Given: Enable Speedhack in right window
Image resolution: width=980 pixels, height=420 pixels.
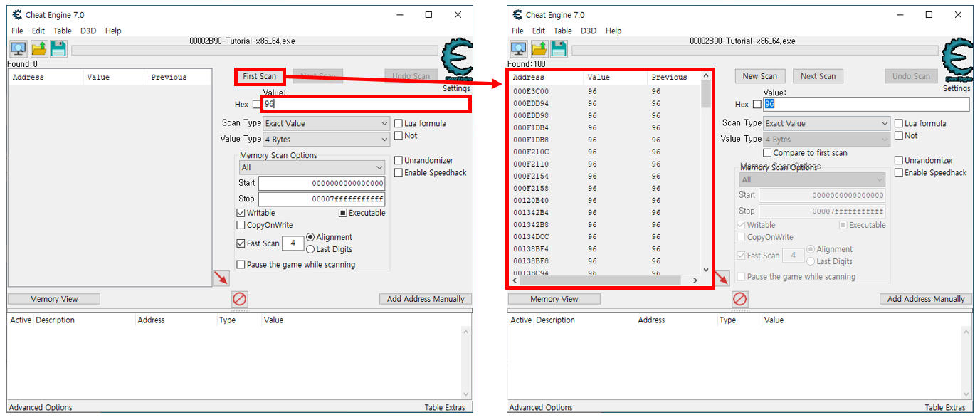Looking at the screenshot, I should pos(899,172).
